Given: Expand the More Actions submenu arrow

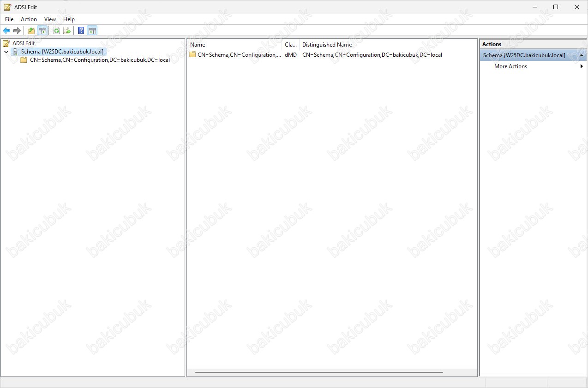Looking at the screenshot, I should [x=582, y=66].
